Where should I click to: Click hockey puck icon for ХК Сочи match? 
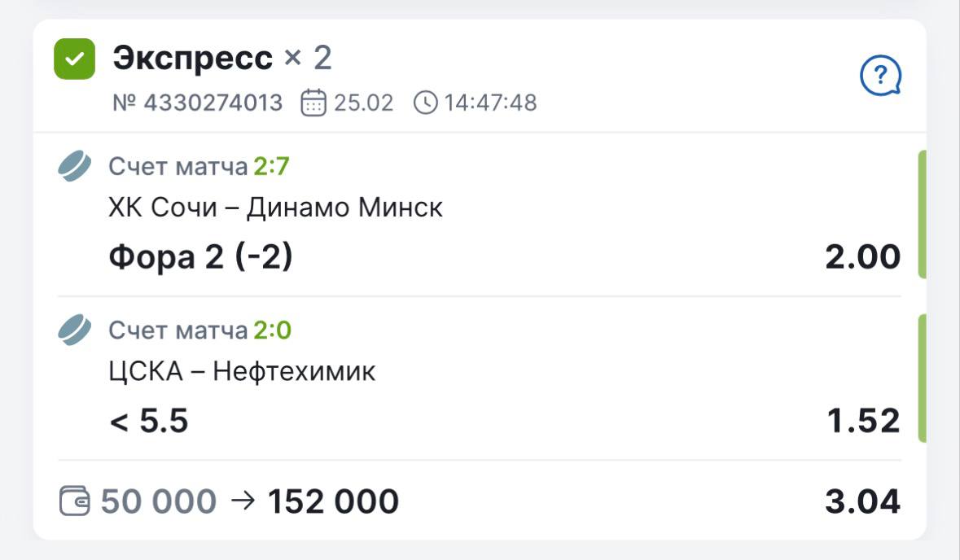point(75,166)
